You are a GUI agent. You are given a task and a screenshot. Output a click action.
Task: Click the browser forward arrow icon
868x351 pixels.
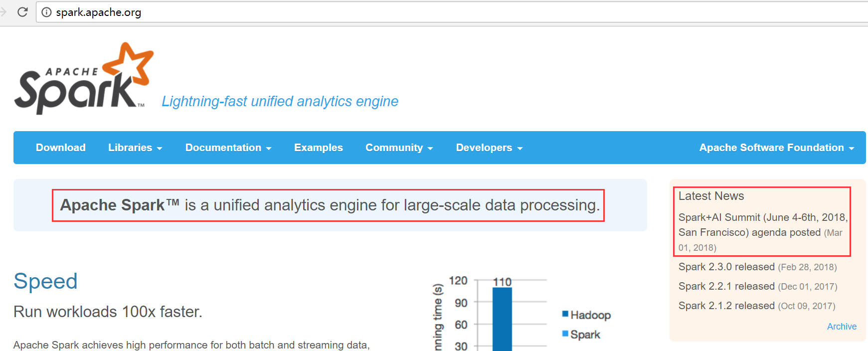[3, 12]
